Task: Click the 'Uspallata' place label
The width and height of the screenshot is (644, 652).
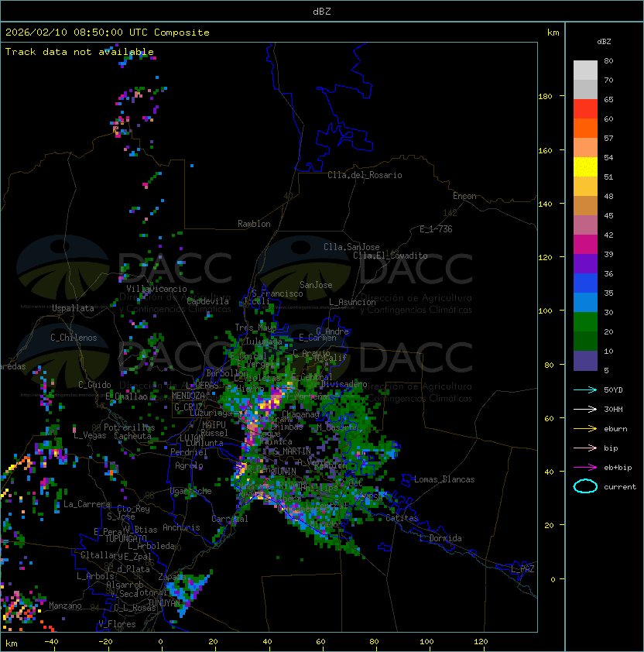Action: coord(73,308)
